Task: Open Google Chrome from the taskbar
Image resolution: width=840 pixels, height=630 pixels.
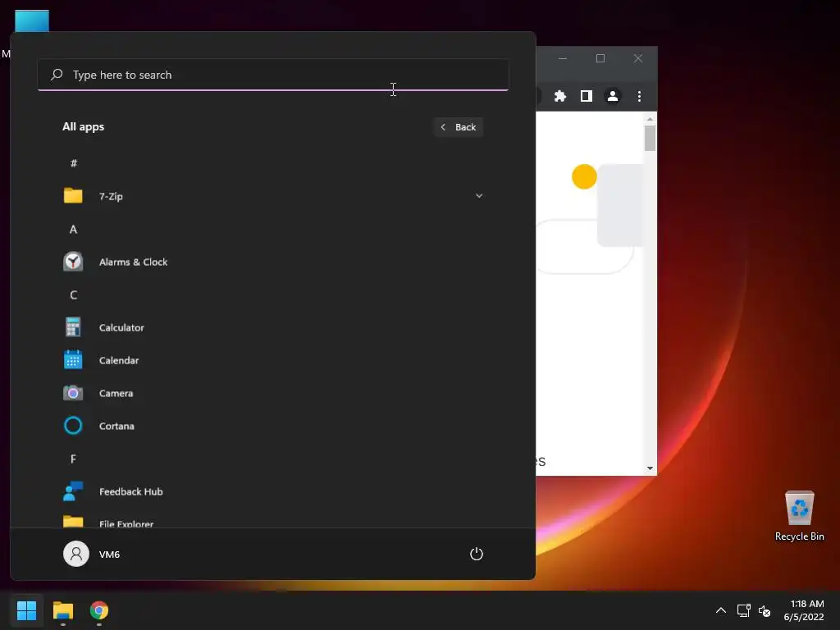Action: 99,610
